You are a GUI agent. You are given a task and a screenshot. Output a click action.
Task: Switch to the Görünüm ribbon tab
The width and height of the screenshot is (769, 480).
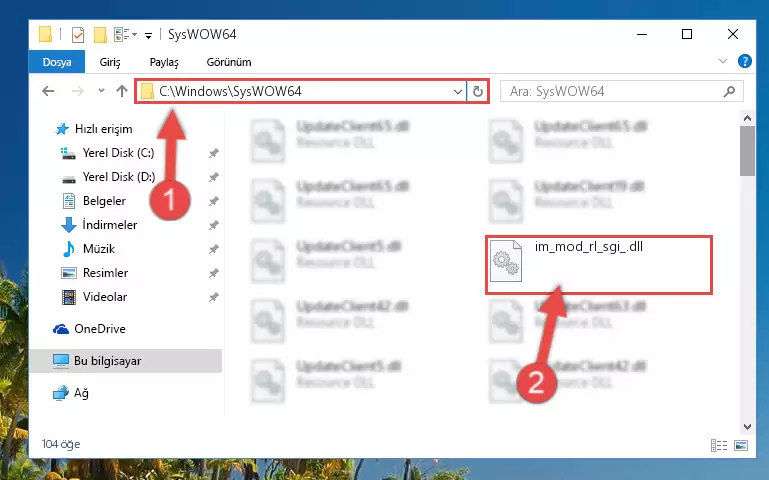(x=229, y=62)
